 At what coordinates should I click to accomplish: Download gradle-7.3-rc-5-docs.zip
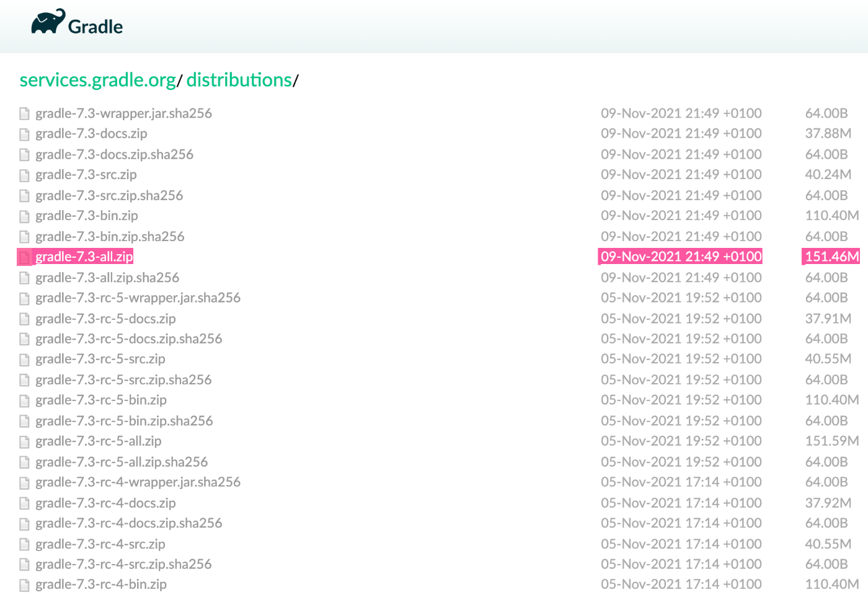click(x=105, y=319)
